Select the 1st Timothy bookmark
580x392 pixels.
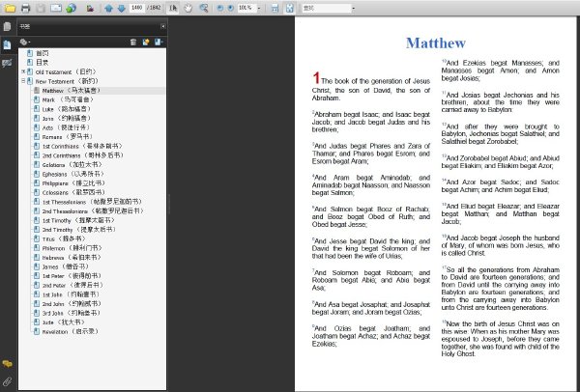pyautogui.click(x=79, y=220)
